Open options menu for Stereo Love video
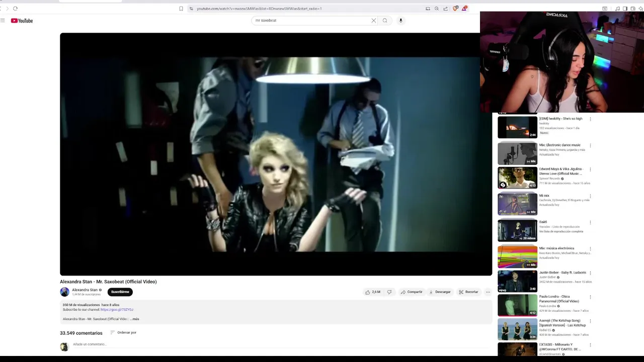644x362 pixels. tap(590, 170)
